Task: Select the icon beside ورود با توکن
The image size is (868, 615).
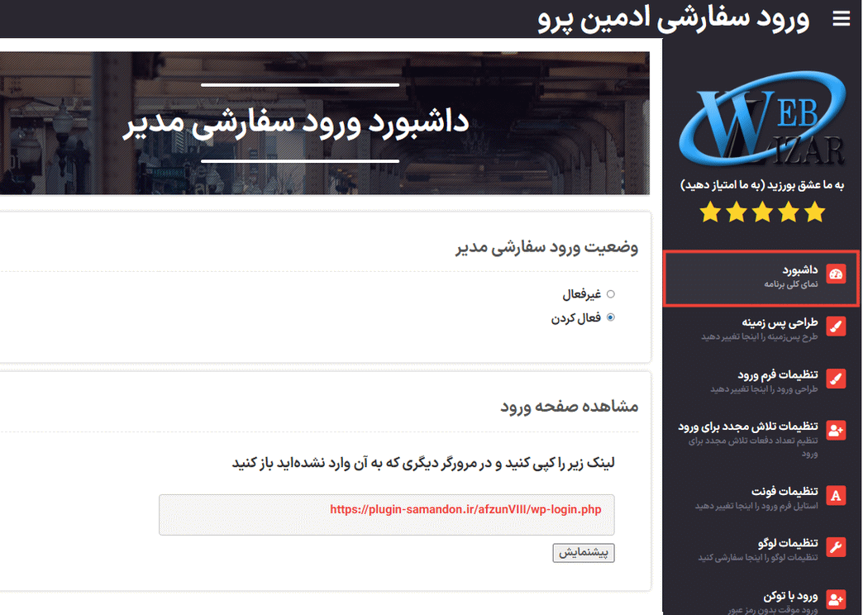Action: pos(836,598)
